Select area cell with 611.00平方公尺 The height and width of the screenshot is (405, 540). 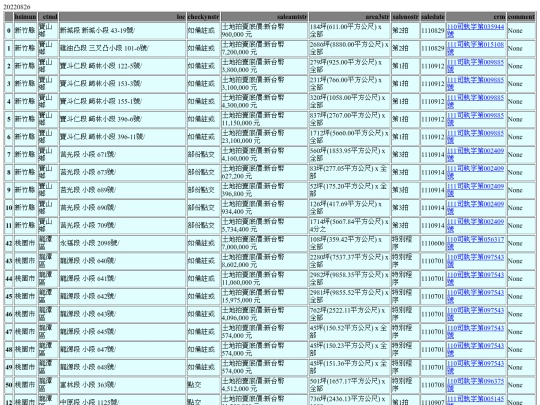point(349,30)
